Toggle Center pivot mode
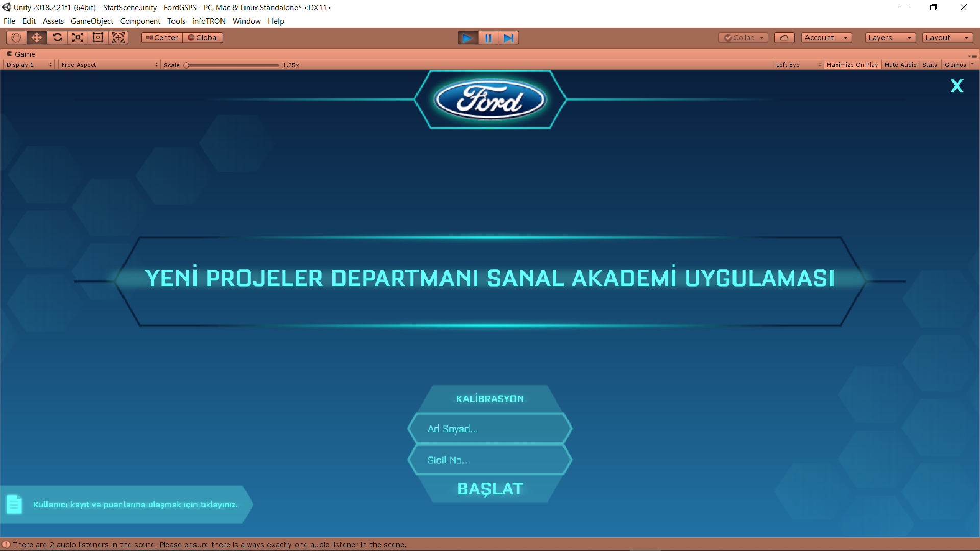The width and height of the screenshot is (980, 551). click(x=162, y=38)
